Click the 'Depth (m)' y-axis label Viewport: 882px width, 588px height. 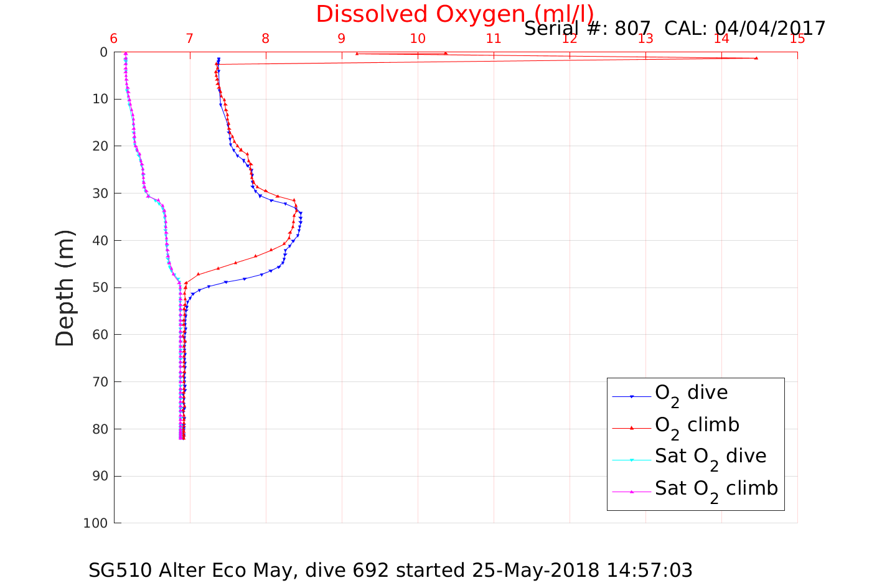pyautogui.click(x=65, y=288)
